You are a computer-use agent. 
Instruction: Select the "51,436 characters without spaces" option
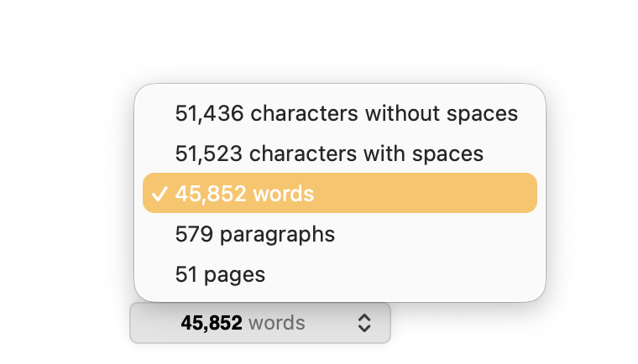(x=340, y=113)
